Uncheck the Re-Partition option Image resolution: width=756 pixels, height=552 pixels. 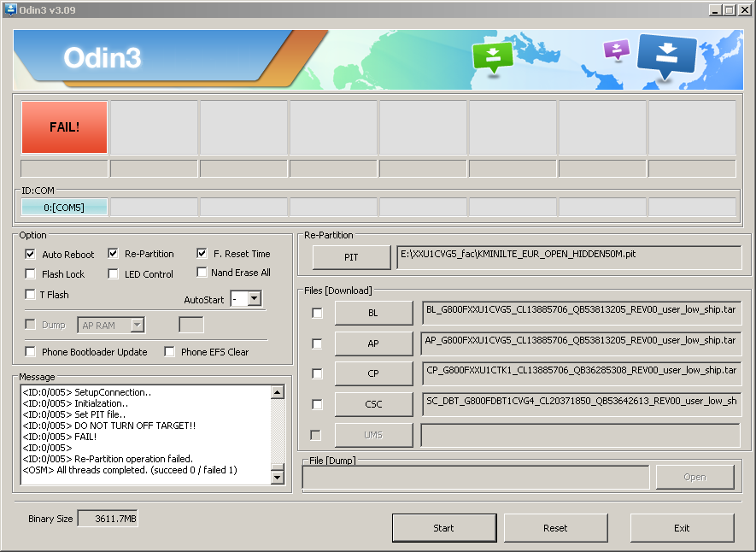click(114, 254)
